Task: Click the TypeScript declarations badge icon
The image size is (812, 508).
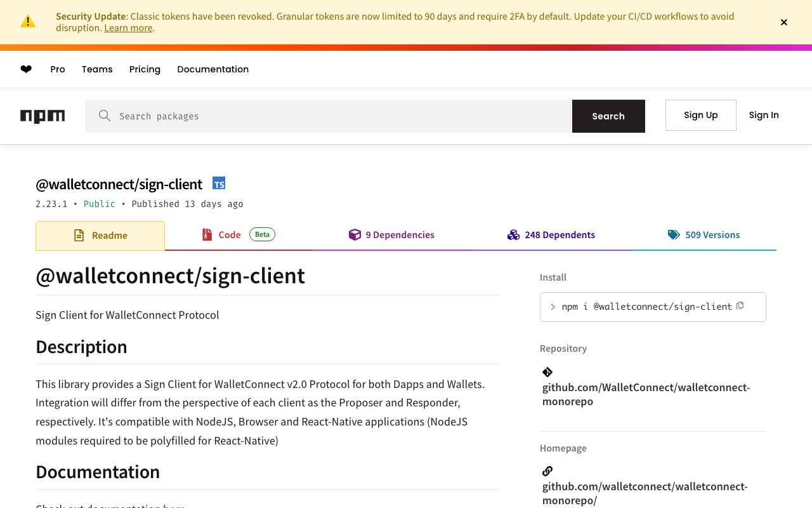Action: coord(219,184)
